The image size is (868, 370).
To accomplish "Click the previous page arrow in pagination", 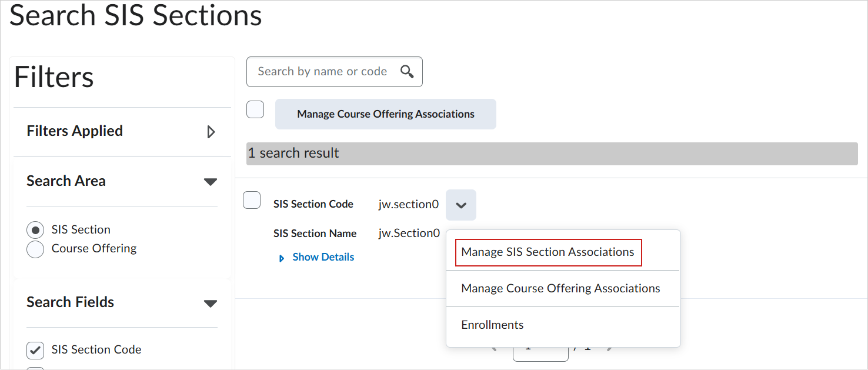I will click(x=494, y=347).
